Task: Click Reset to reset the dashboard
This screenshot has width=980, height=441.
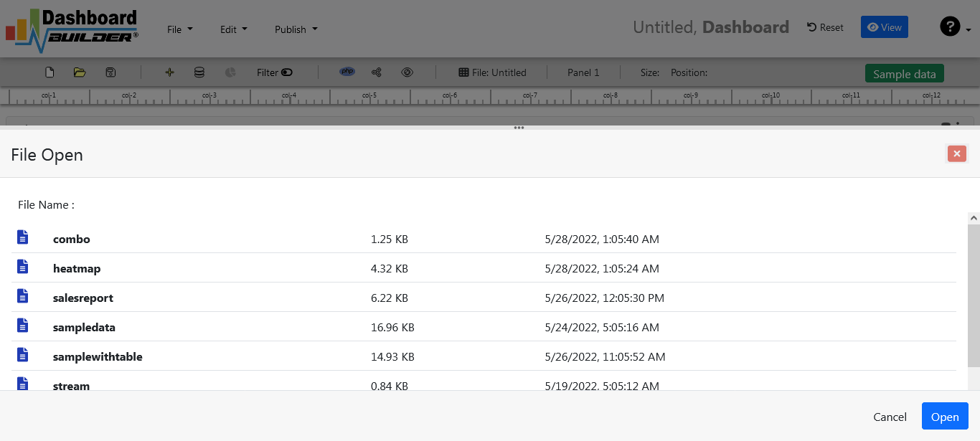Action: 824,27
